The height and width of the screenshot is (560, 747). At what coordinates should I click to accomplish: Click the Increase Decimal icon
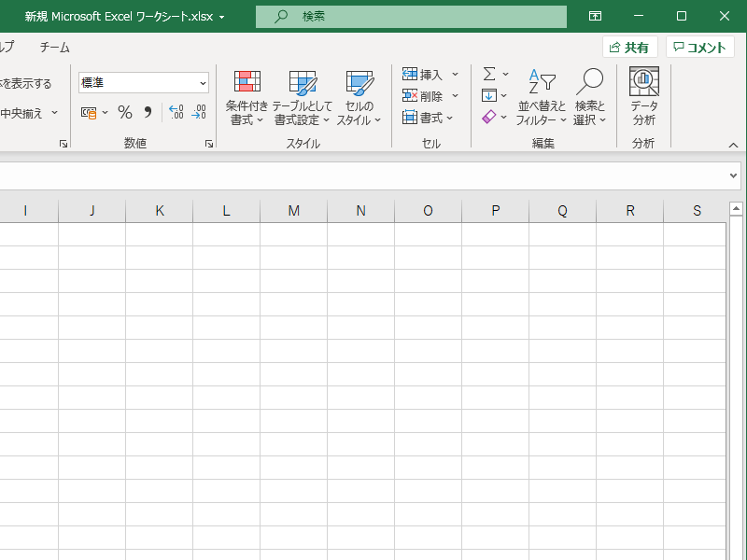pos(176,112)
